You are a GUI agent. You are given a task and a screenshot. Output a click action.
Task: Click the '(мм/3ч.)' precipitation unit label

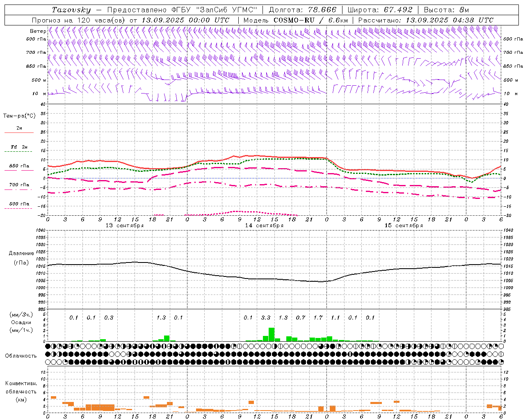[x=21, y=315]
